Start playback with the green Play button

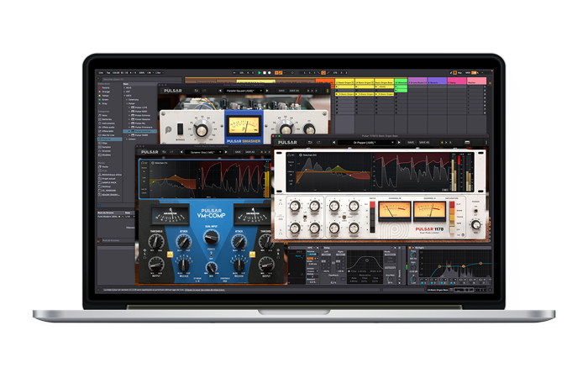(x=260, y=73)
